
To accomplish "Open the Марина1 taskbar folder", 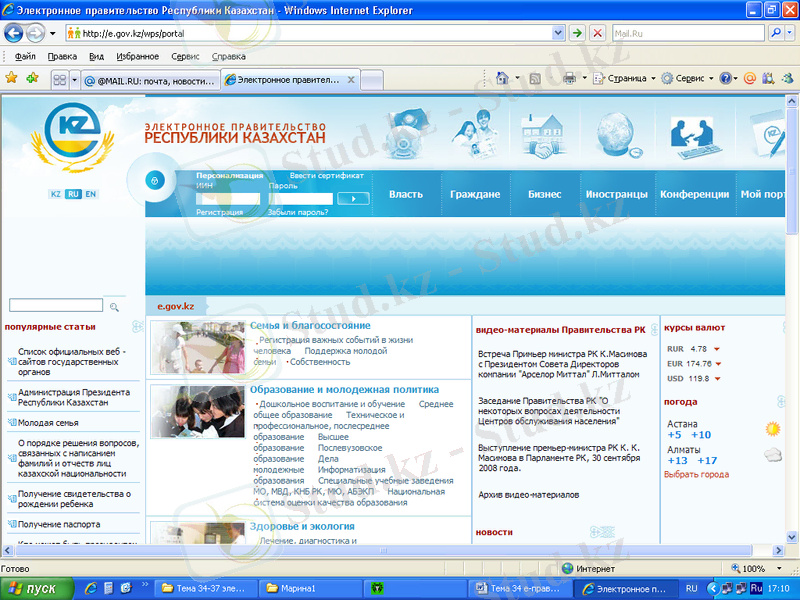I will click(x=310, y=589).
